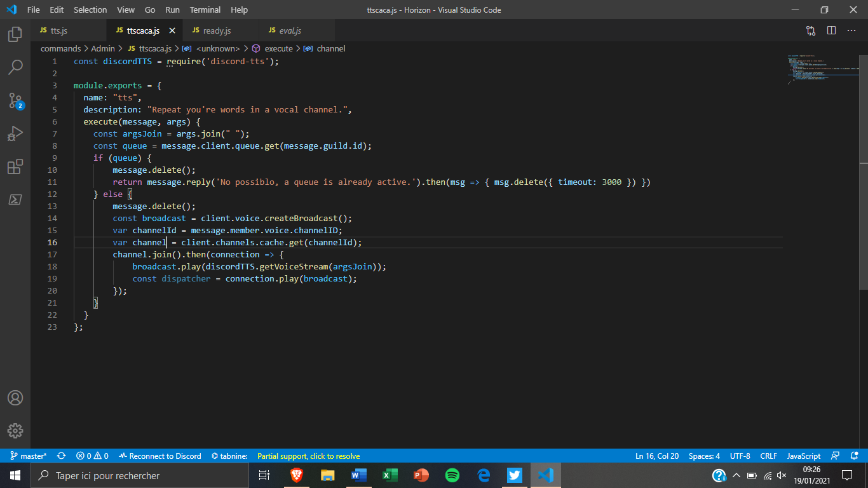Open the Terminal menu
The image size is (868, 488).
pyautogui.click(x=205, y=10)
